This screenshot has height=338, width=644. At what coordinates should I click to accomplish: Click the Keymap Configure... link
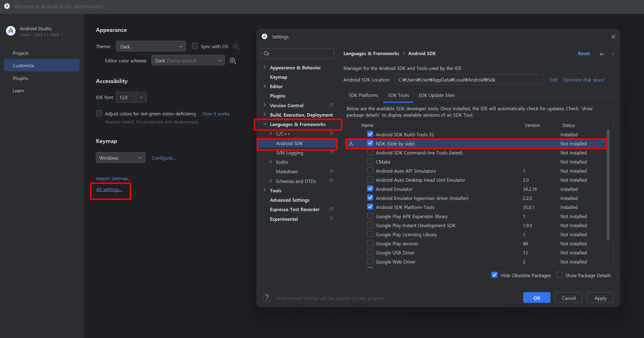point(164,158)
